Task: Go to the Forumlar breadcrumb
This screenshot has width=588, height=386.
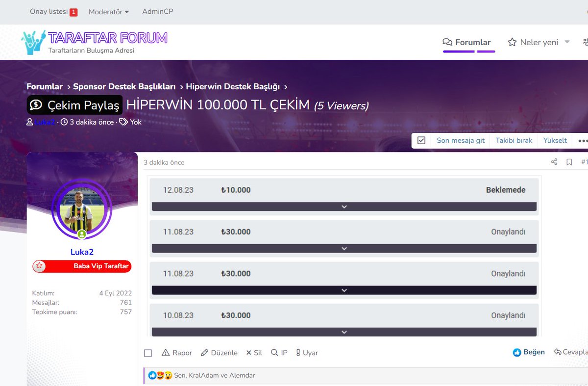Action: pos(45,86)
